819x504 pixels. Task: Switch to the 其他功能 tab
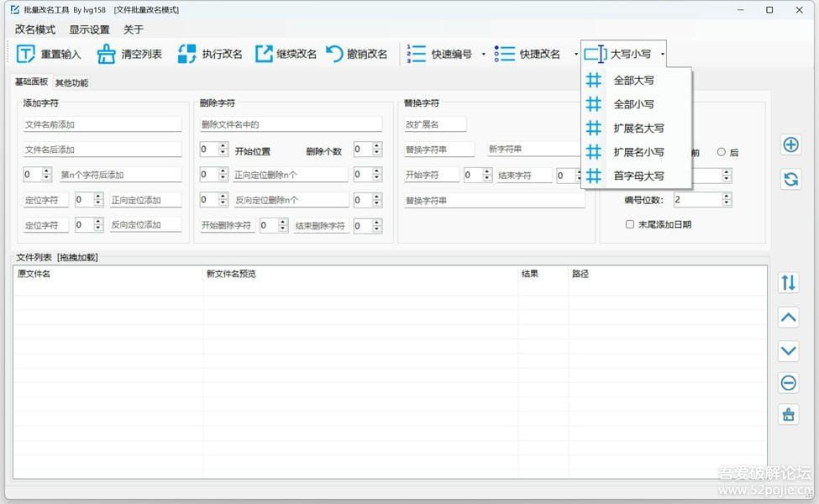point(71,82)
